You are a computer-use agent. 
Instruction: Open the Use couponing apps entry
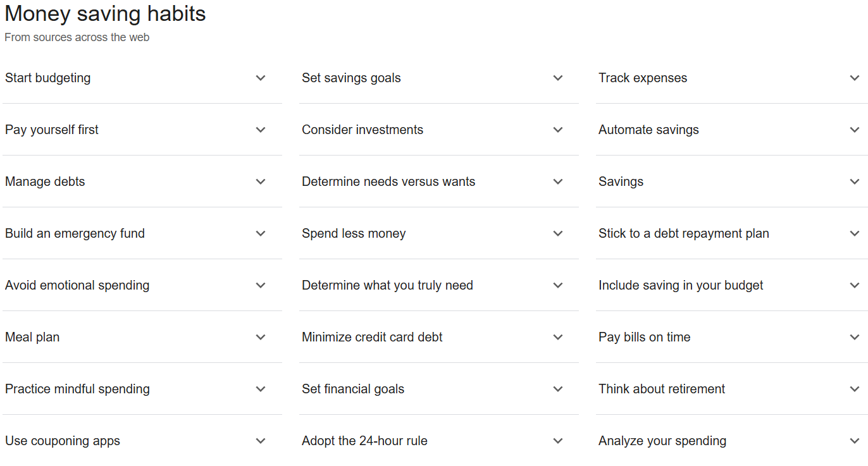pyautogui.click(x=261, y=441)
